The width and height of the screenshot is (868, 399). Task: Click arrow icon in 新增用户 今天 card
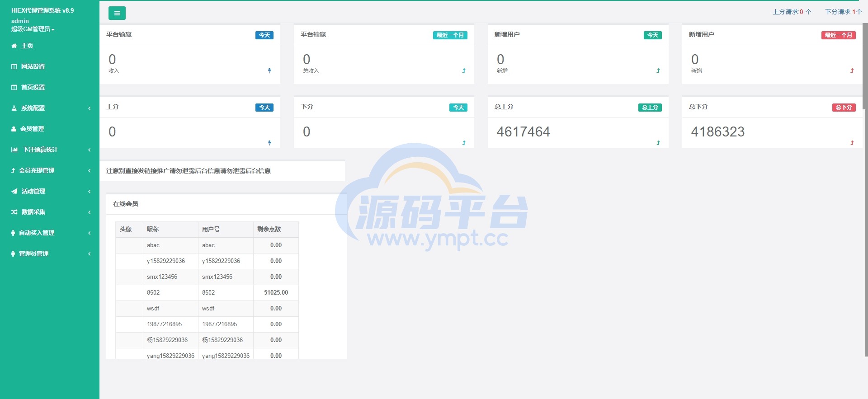[x=658, y=70]
